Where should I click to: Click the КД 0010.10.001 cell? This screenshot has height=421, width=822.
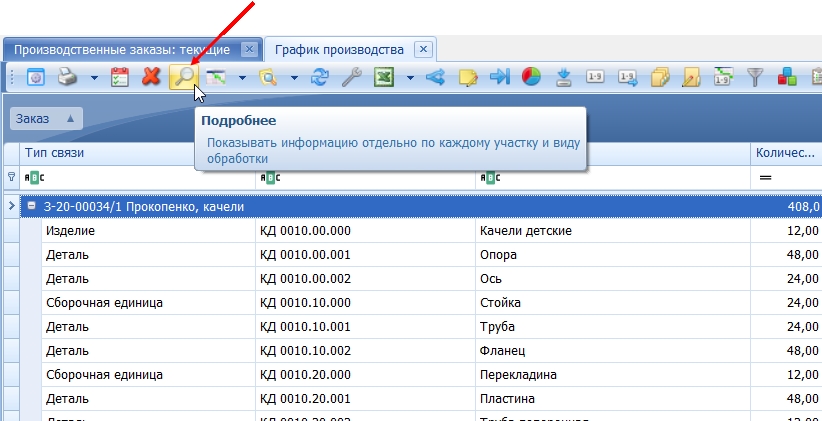365,327
